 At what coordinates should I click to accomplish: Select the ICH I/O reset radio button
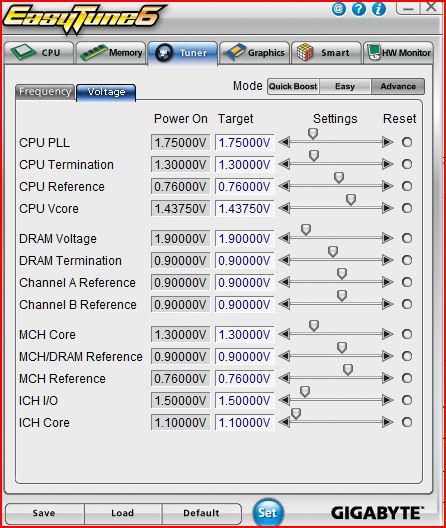(407, 400)
